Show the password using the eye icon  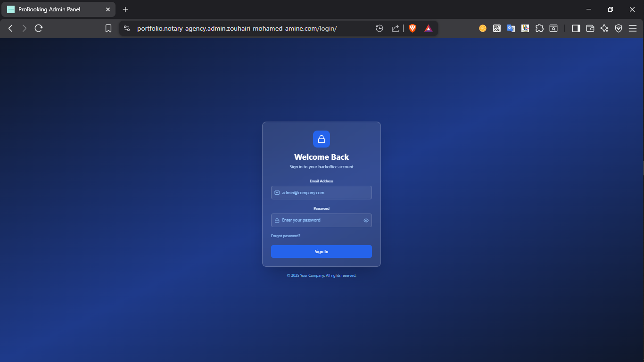pyautogui.click(x=366, y=220)
